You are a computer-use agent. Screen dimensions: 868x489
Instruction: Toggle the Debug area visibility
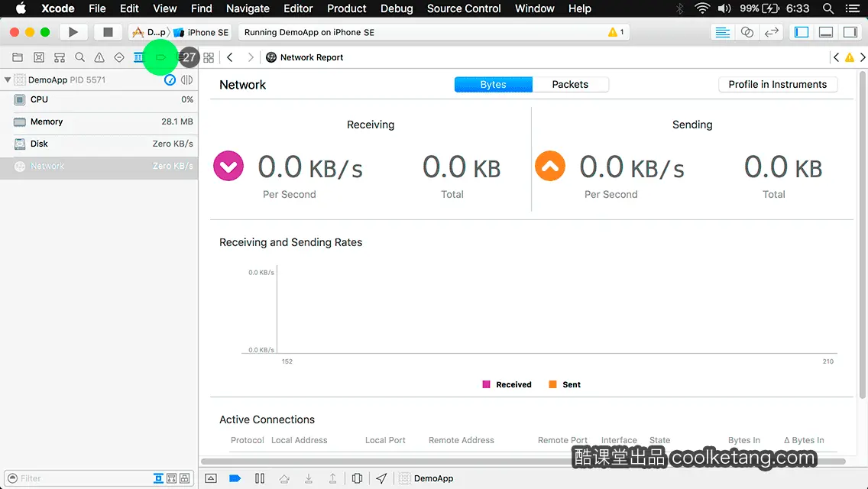[825, 32]
